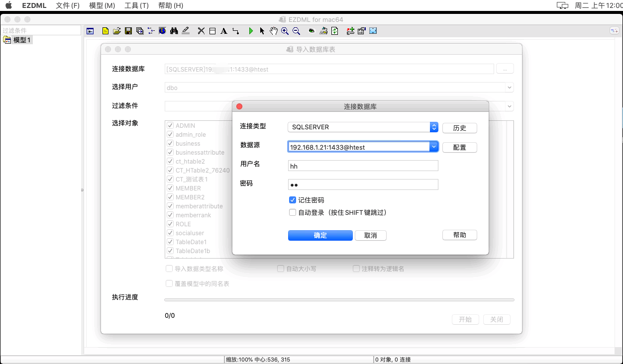
Task: Click the highlighter pen toolbar icon
Action: click(186, 31)
